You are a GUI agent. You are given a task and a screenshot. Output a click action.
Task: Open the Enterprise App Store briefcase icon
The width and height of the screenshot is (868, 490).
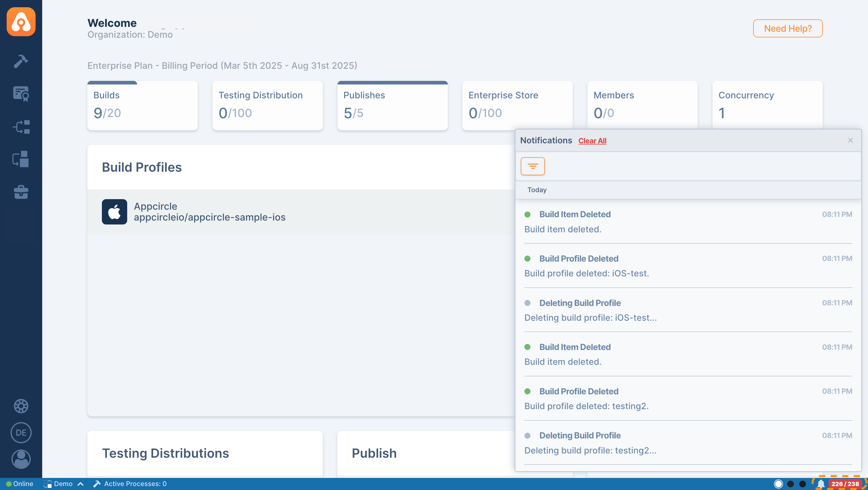pyautogui.click(x=21, y=192)
